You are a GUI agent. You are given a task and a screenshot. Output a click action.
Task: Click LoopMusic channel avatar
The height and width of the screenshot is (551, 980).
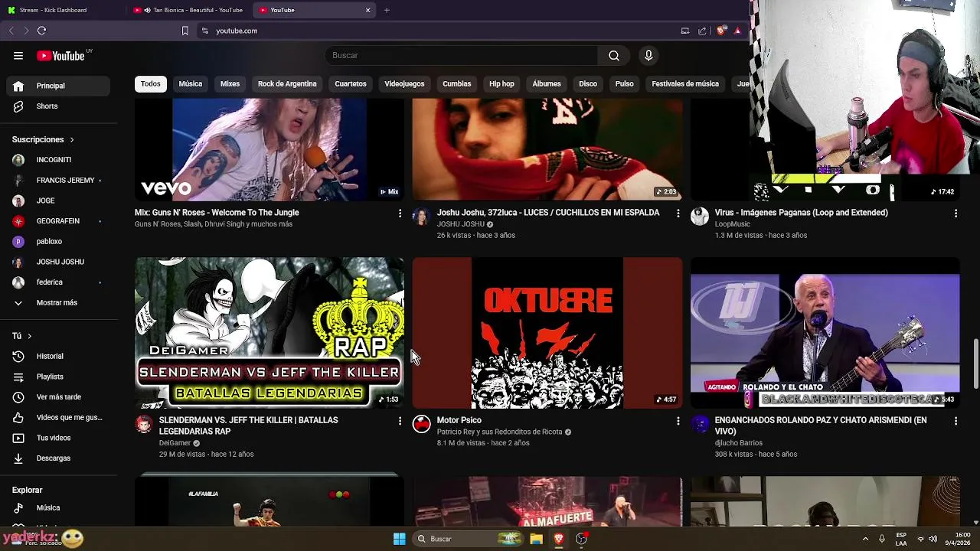[x=700, y=217]
